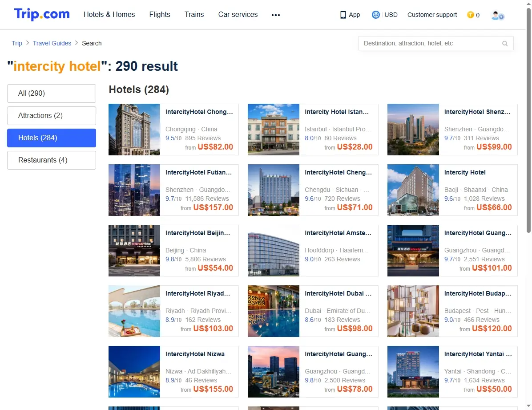
Task: Open IntercityHotel Dubai photo
Action: 274,311
